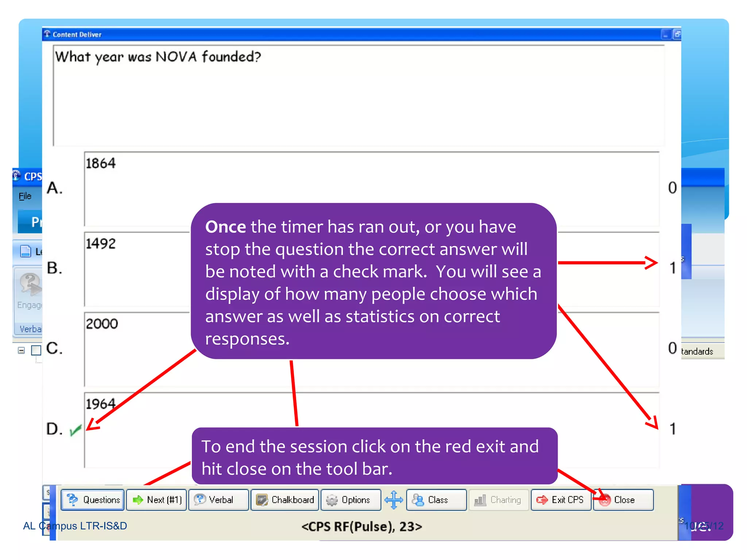Open the File menu in the CPS window
The width and height of the screenshot is (747, 560).
tap(25, 196)
